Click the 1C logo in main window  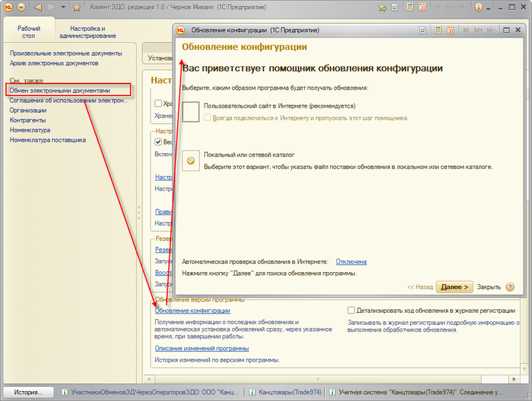point(8,7)
